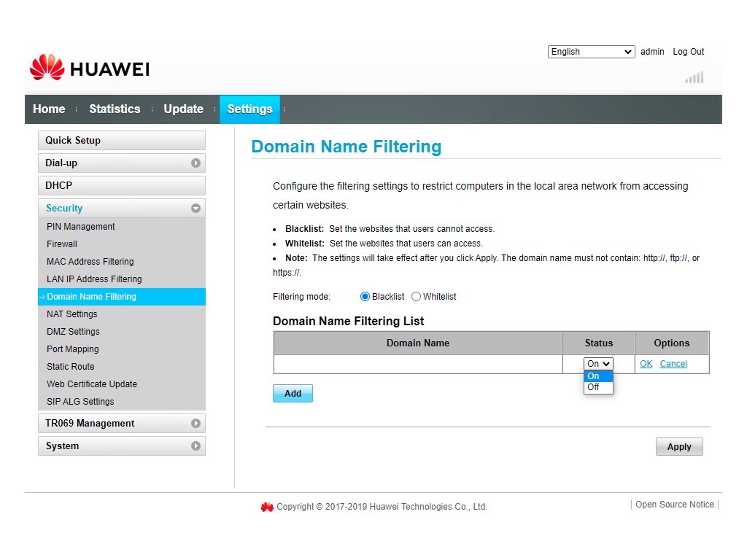Select the Whitelist filtering mode
The width and height of the screenshot is (747, 560).
[417, 297]
